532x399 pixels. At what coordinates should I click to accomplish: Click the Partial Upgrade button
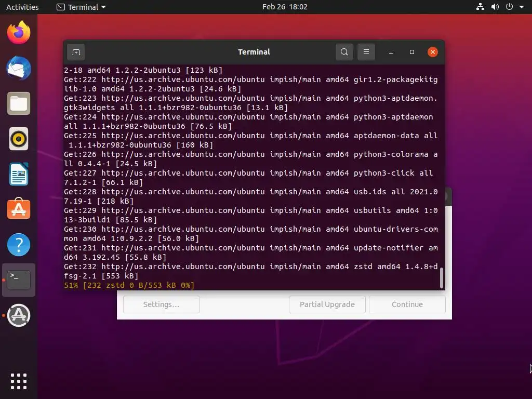coord(327,304)
